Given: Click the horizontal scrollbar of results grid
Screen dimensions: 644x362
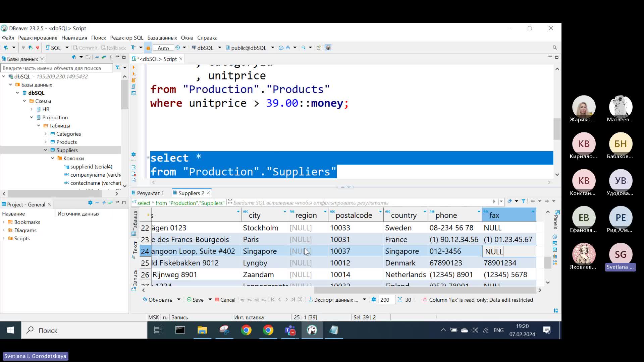Looking at the screenshot, I should pyautogui.click(x=424, y=290).
